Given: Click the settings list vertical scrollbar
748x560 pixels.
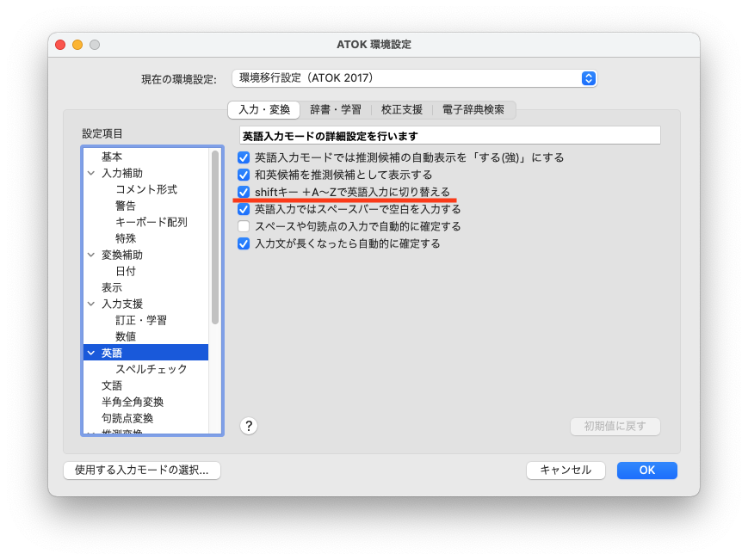Looking at the screenshot, I should (x=215, y=237).
